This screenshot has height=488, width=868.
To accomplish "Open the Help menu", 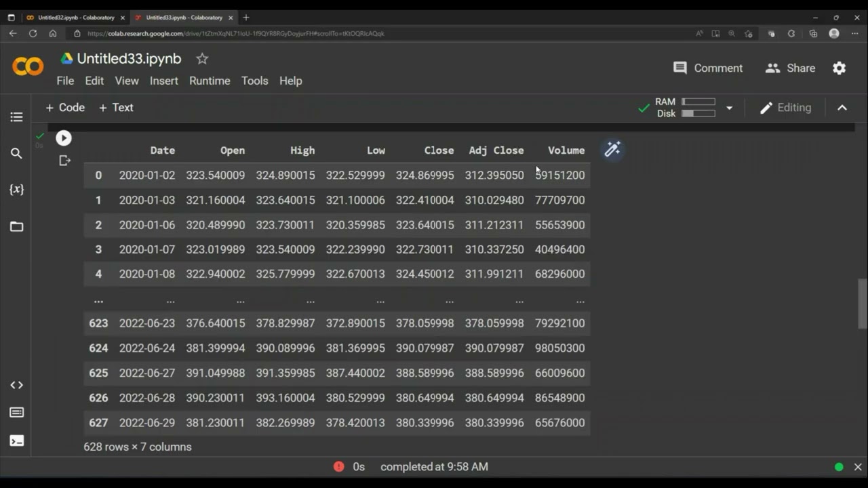I will pos(290,81).
